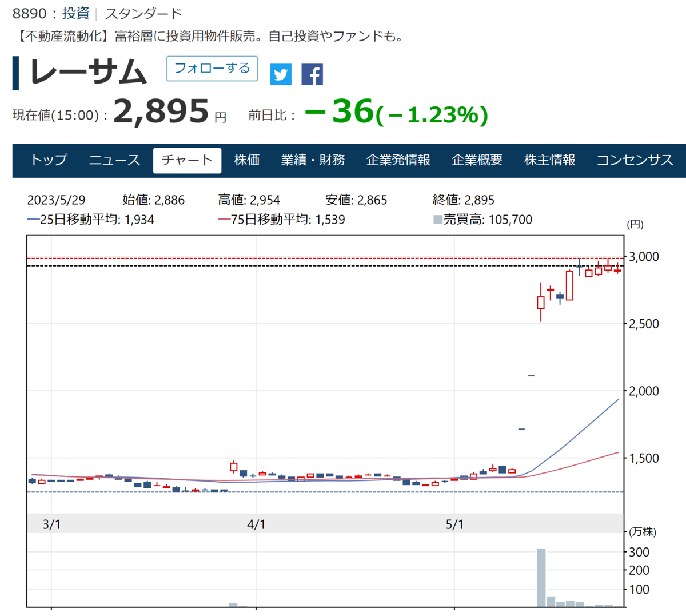
Task: Click the change value −36(−1.23%)
Action: coord(396,112)
